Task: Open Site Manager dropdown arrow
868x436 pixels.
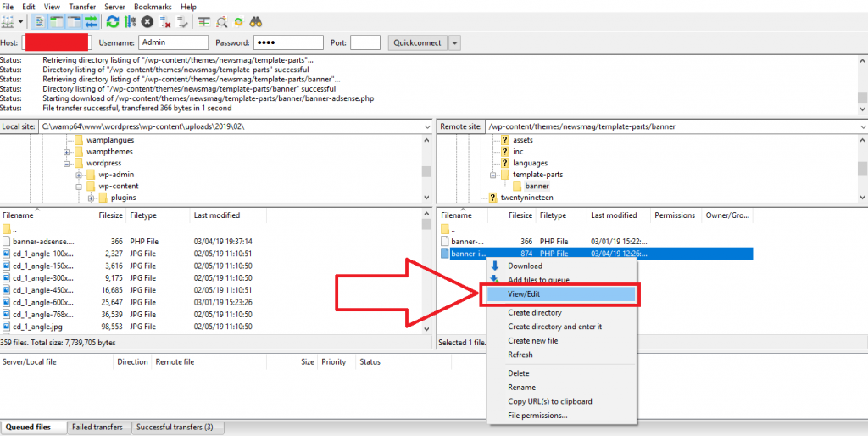Action: 20,21
